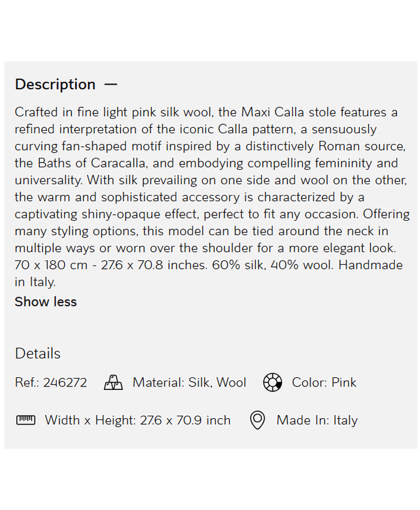Click the ruler dimensions icon
Image resolution: width=420 pixels, height=510 pixels.
(26, 420)
